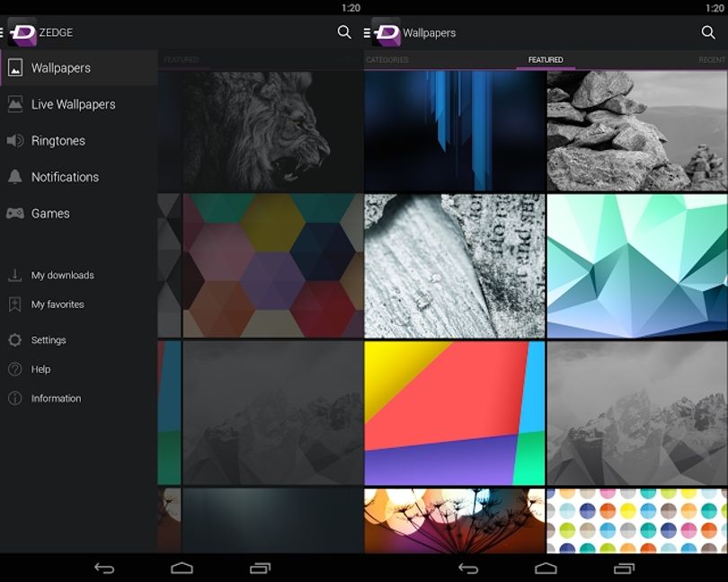The image size is (728, 582).
Task: Open the teal polygon crystal wallpaper
Action: [x=637, y=266]
